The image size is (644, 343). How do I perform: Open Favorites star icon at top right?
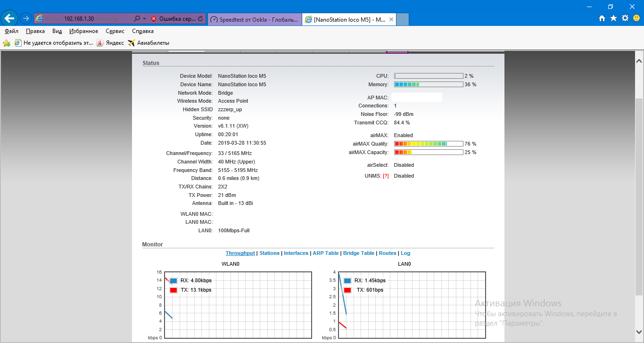[613, 18]
